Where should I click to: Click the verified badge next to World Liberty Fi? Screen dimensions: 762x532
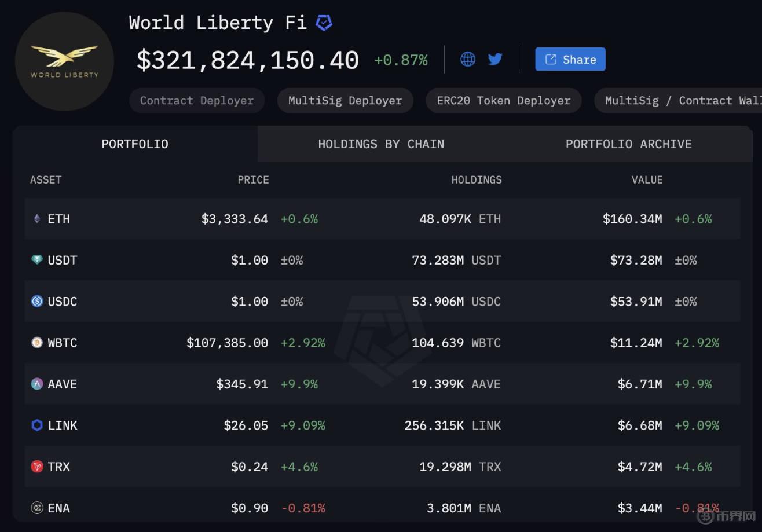pos(324,23)
